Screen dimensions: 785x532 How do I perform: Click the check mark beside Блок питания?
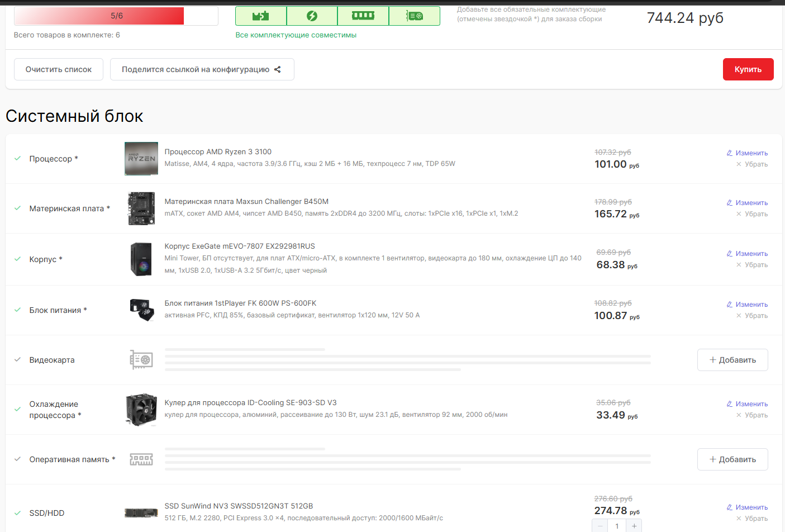coord(18,310)
